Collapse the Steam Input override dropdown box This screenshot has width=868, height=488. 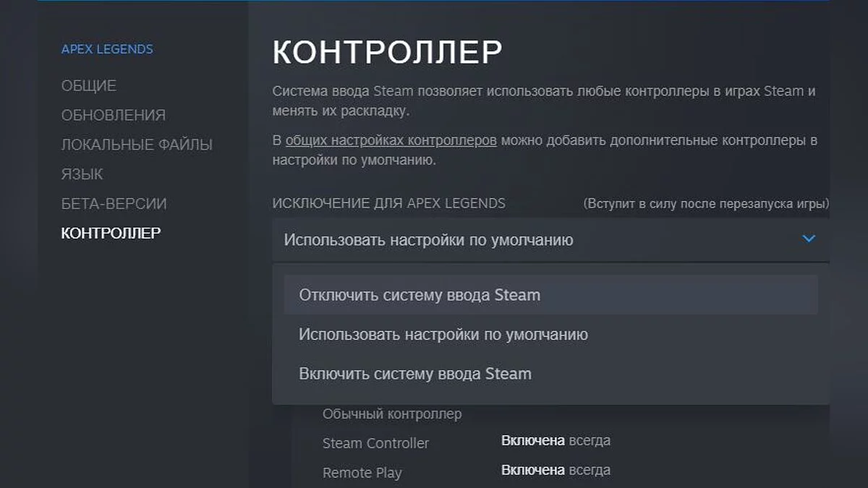click(x=550, y=239)
